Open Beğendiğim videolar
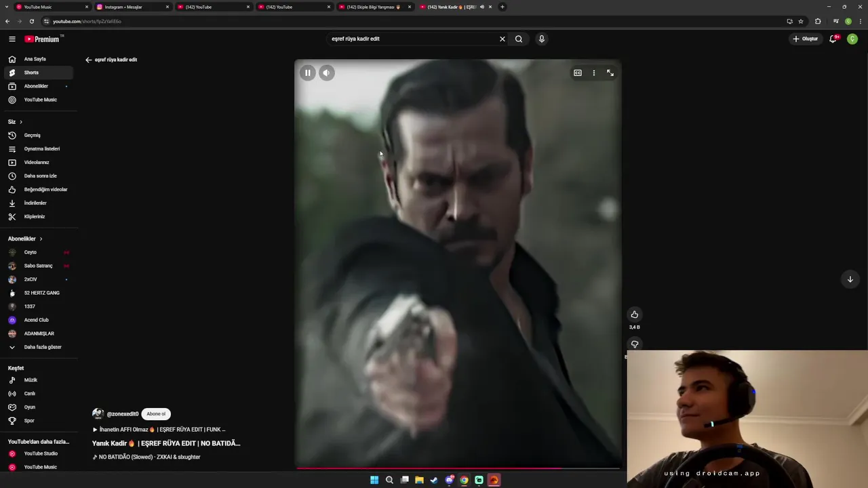Image resolution: width=868 pixels, height=488 pixels. click(x=39, y=189)
